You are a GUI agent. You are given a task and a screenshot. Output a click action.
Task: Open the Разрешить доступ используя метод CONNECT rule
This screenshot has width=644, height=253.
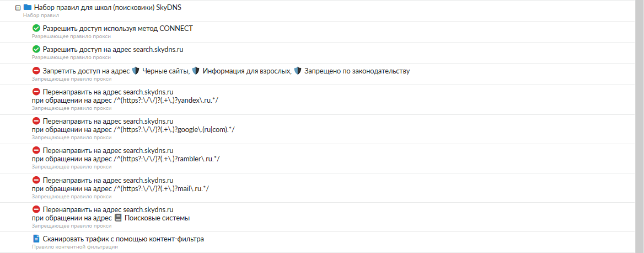pyautogui.click(x=117, y=28)
